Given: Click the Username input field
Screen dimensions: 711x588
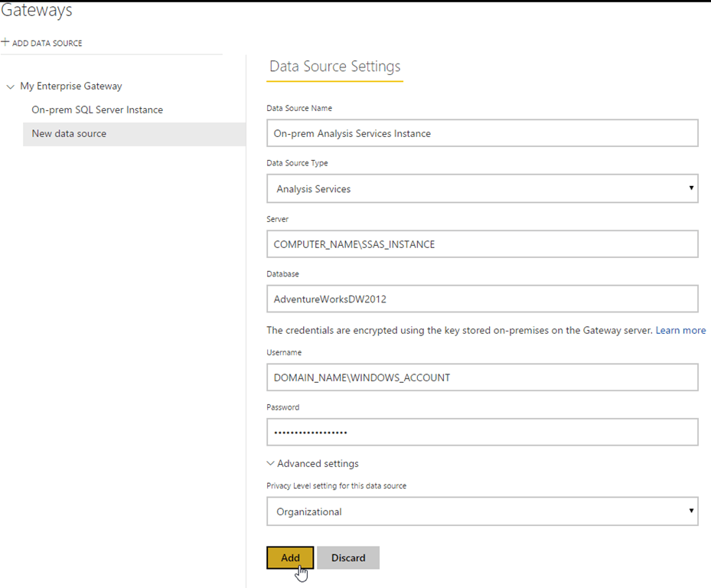Looking at the screenshot, I should (482, 377).
